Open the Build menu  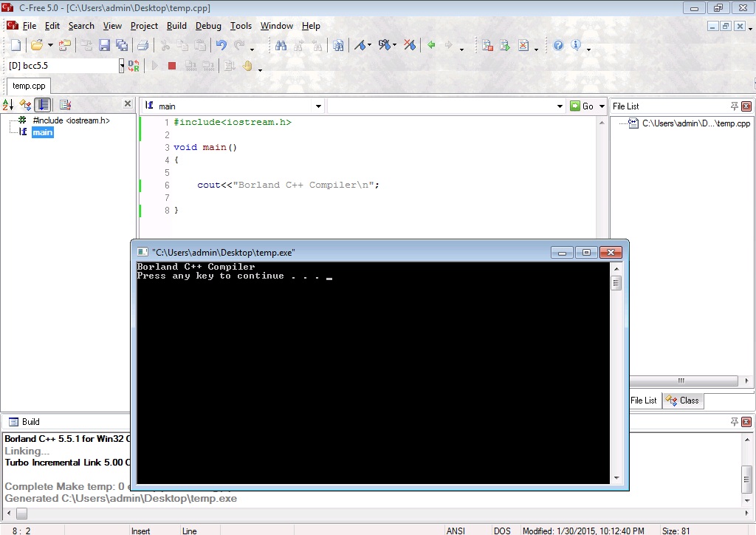click(176, 26)
